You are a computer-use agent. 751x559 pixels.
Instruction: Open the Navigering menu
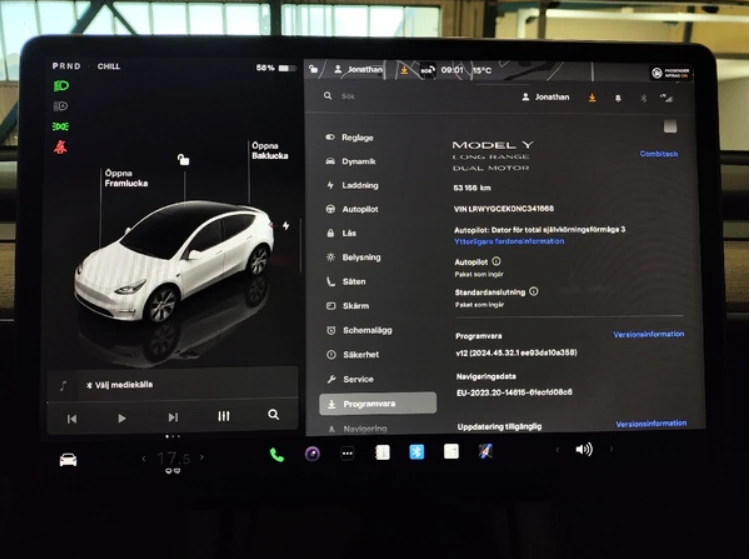tap(358, 429)
